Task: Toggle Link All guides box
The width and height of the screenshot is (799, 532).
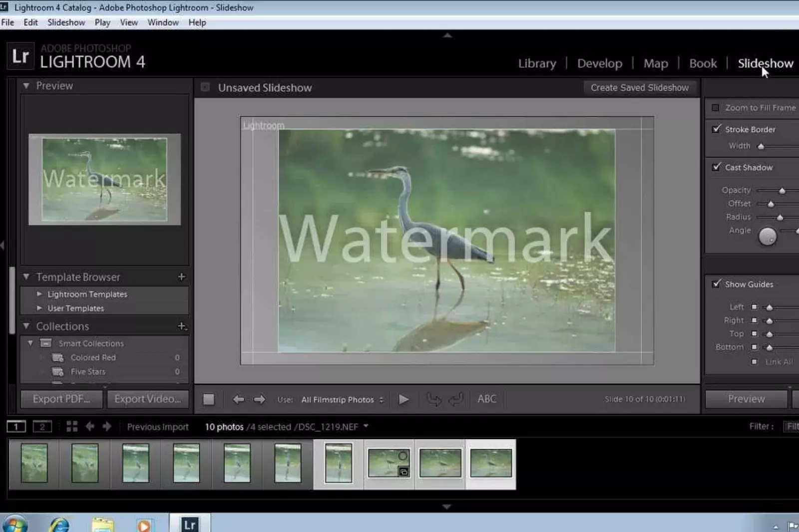Action: pos(755,361)
